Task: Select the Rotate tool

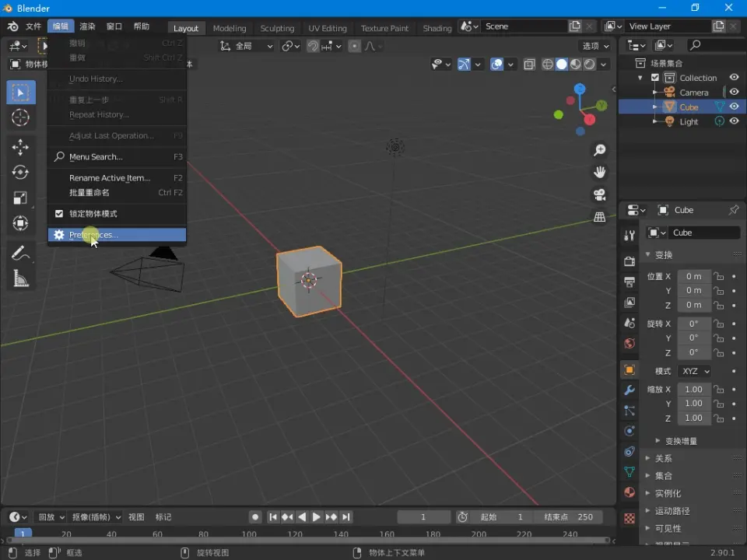Action: 21,172
